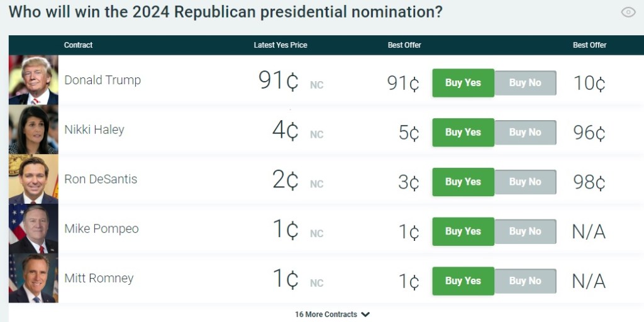
Task: Open the Donald Trump contract name link
Action: [x=103, y=80]
